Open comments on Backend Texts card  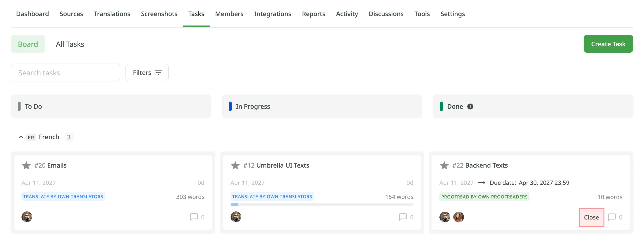pos(612,217)
